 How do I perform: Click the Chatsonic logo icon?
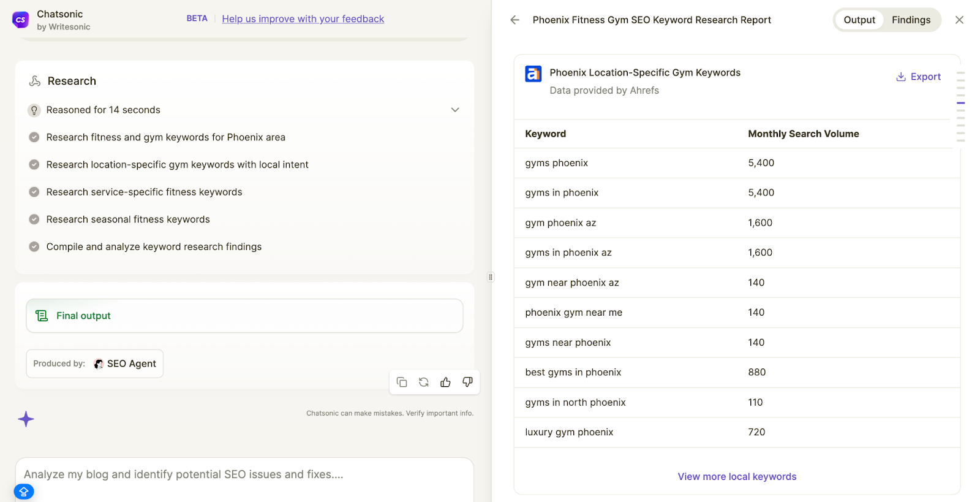pyautogui.click(x=20, y=20)
